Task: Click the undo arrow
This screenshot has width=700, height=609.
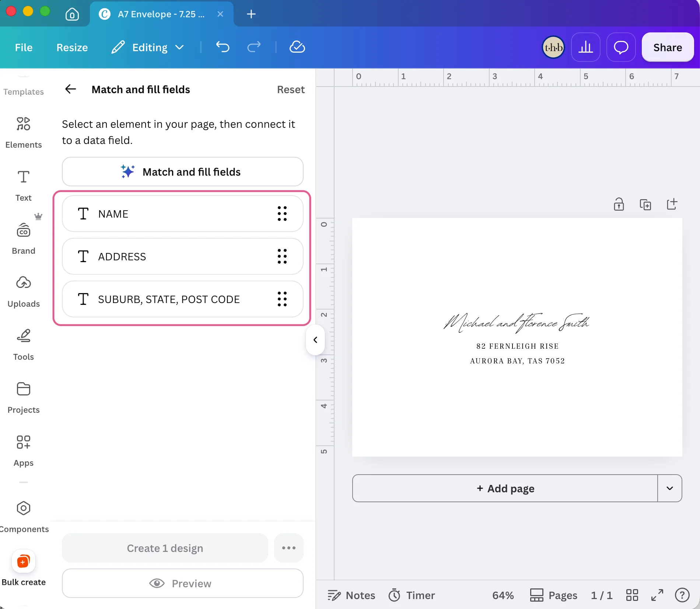Action: click(223, 47)
